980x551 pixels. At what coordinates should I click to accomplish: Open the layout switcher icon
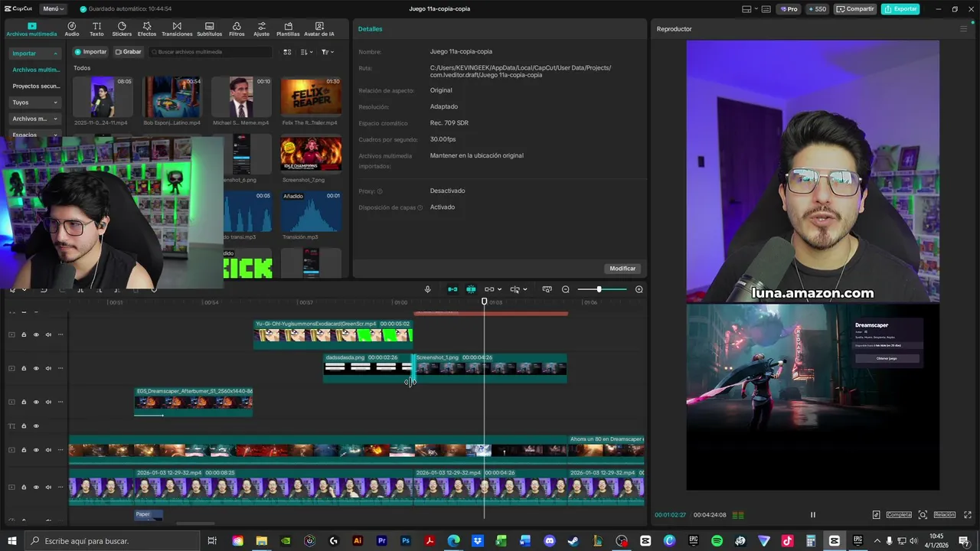tap(746, 9)
